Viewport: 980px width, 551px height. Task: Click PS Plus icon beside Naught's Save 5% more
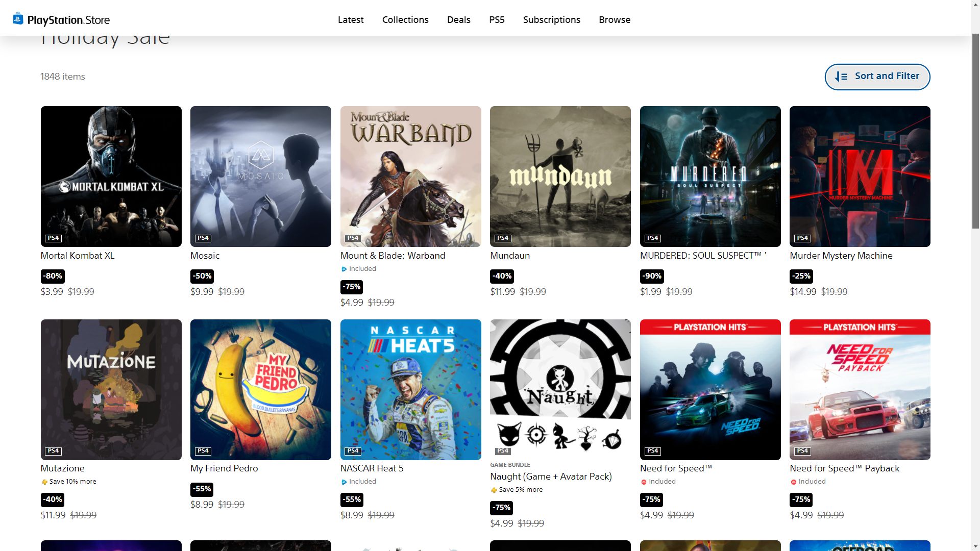click(494, 490)
